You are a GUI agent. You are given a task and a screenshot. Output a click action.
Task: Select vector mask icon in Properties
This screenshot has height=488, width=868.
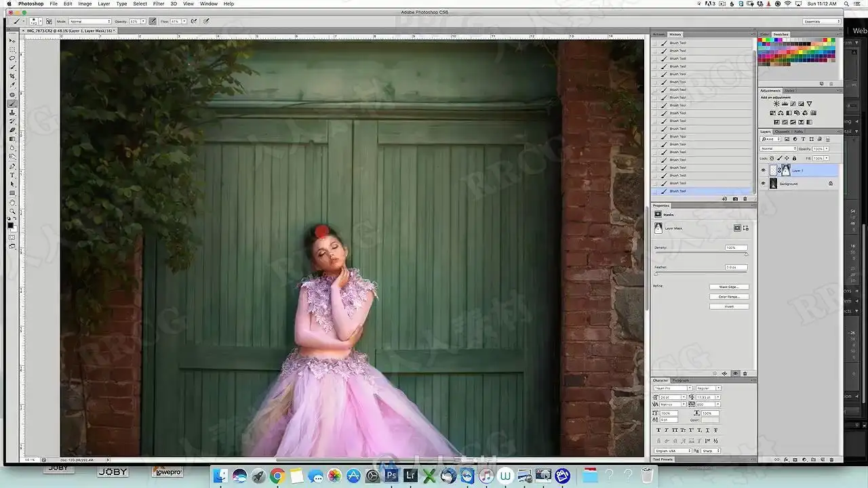(x=746, y=228)
